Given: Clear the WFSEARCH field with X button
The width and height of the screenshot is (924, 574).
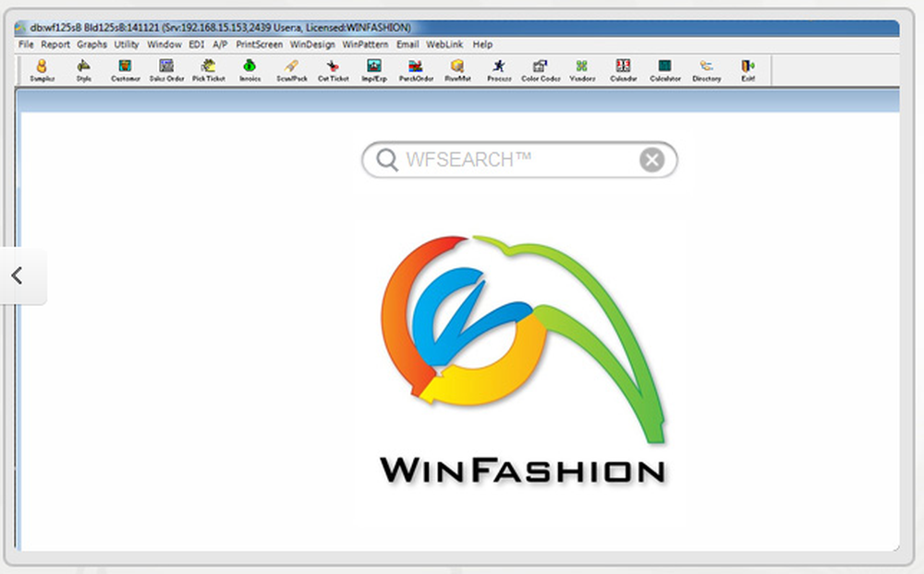Looking at the screenshot, I should click(x=651, y=160).
